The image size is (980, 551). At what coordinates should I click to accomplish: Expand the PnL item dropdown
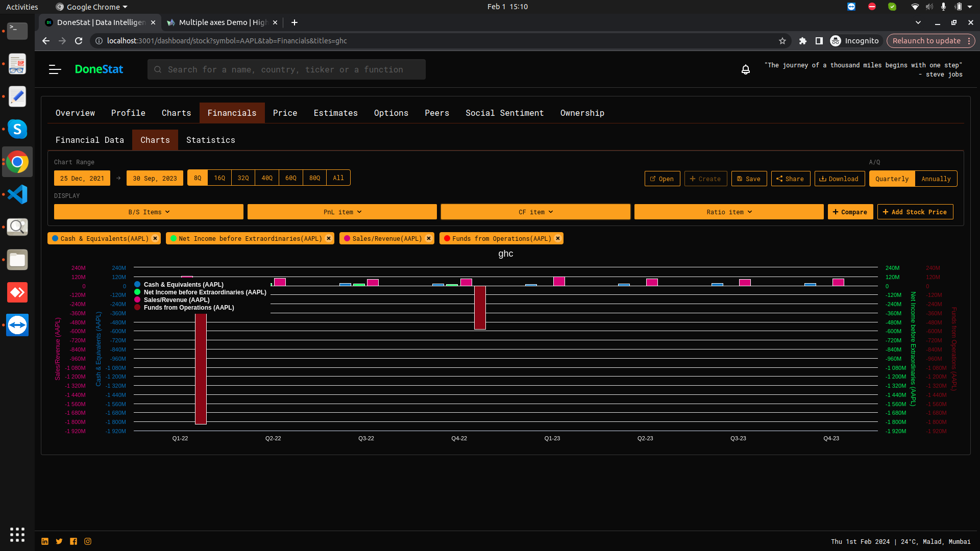[x=342, y=212]
